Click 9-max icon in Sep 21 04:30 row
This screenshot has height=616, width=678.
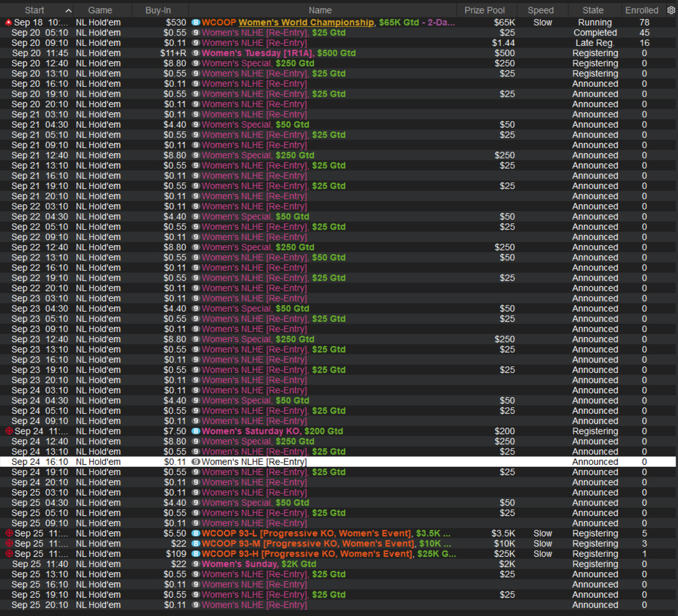(196, 125)
